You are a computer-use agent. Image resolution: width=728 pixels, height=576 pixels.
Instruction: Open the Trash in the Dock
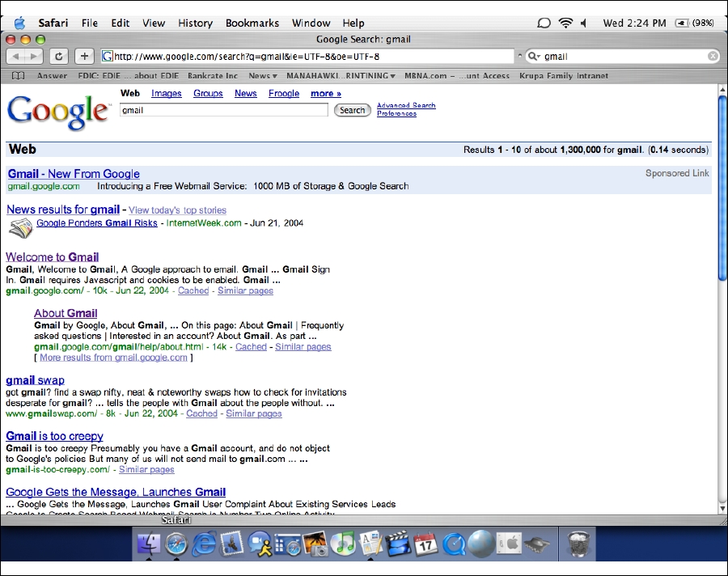[x=578, y=544]
